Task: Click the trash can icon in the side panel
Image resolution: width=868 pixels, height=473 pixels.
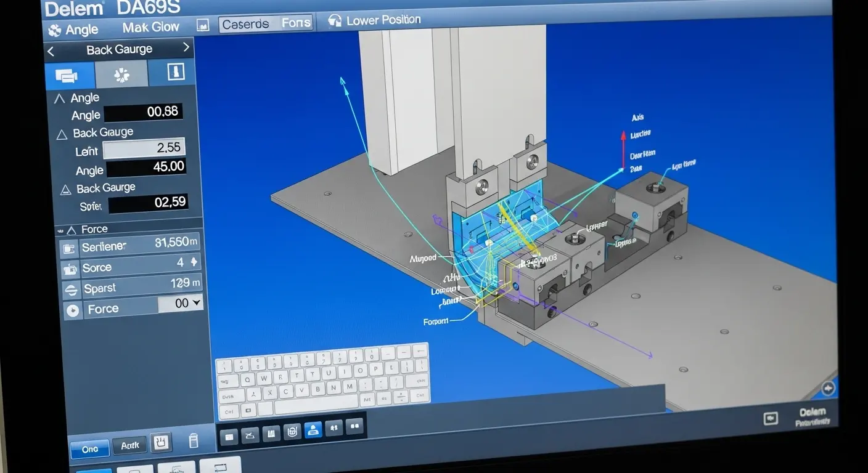Action: tap(193, 441)
